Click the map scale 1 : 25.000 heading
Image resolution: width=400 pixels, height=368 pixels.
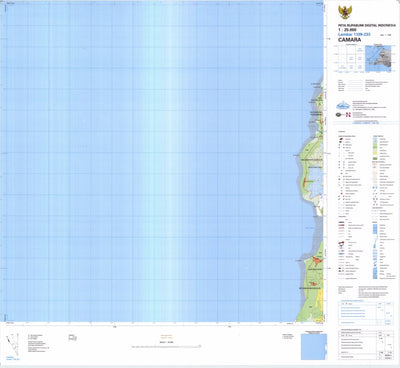[348, 30]
